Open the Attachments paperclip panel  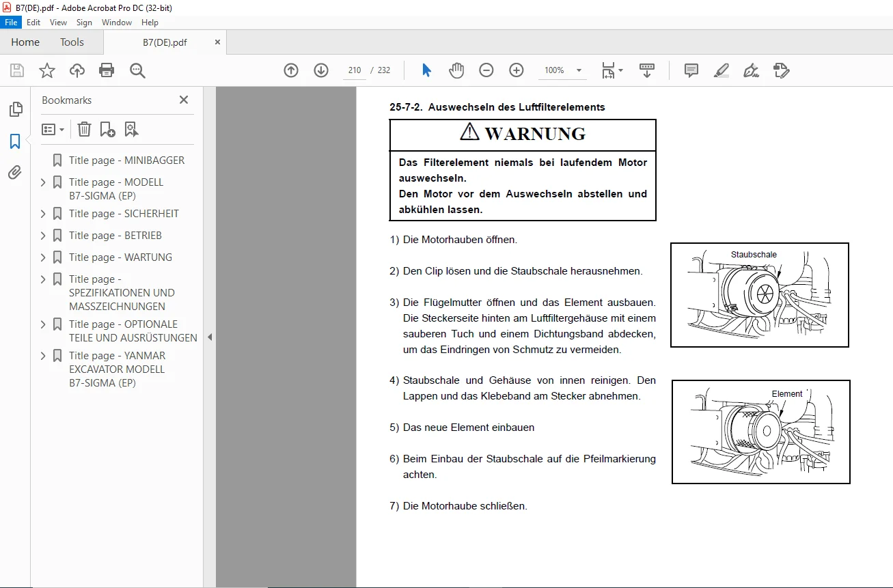pos(15,173)
